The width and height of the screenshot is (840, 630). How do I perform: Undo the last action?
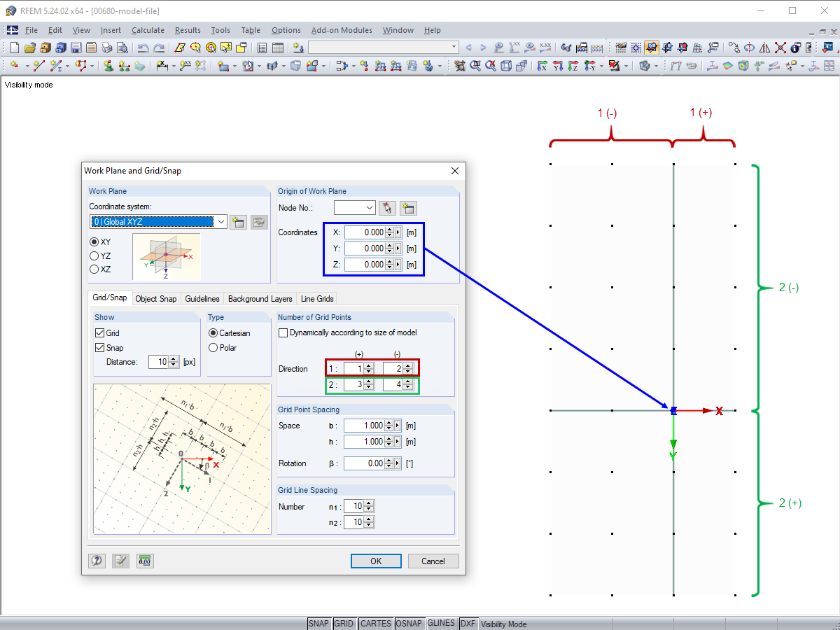coord(143,48)
